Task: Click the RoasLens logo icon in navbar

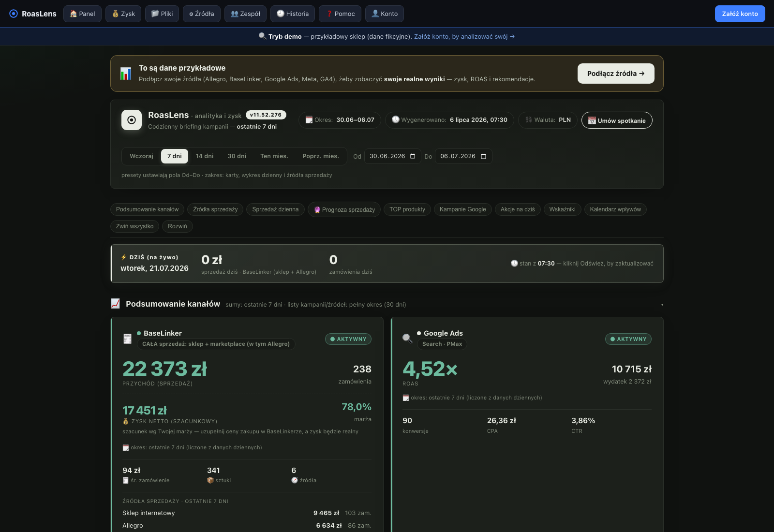Action: click(x=14, y=14)
